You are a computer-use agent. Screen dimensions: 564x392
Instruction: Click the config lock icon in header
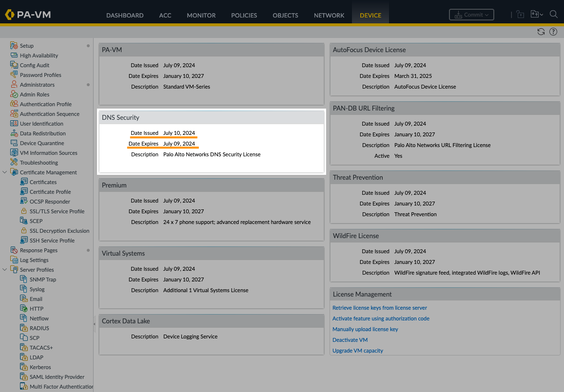[x=520, y=15]
